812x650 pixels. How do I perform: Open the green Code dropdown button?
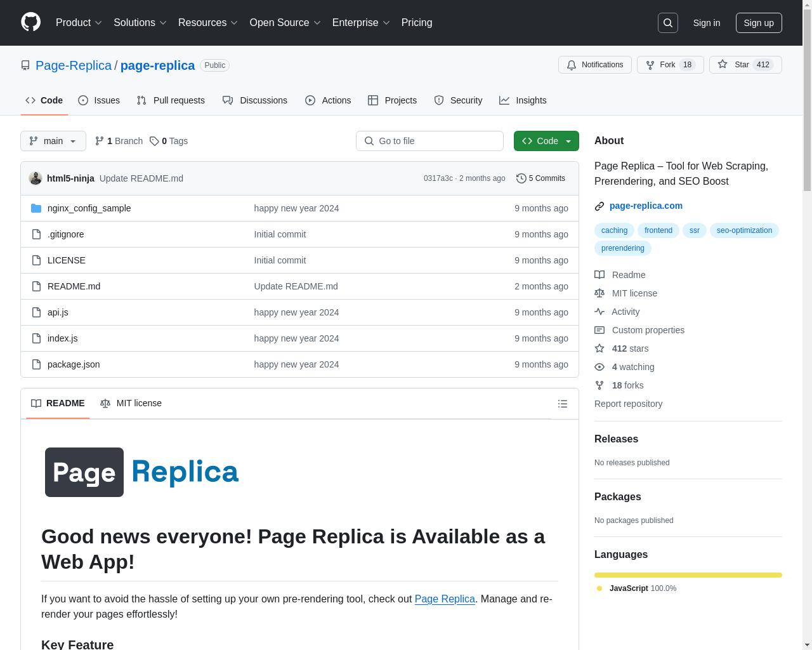546,141
